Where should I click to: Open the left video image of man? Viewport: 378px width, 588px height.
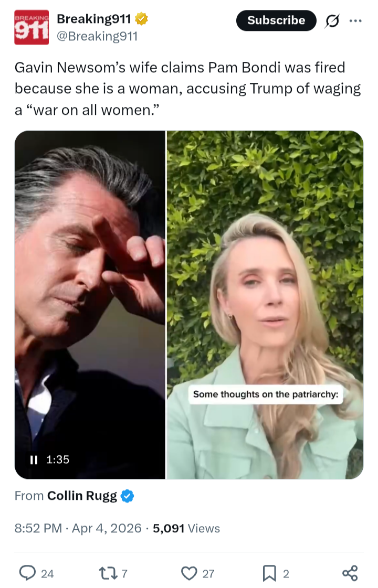(x=90, y=305)
